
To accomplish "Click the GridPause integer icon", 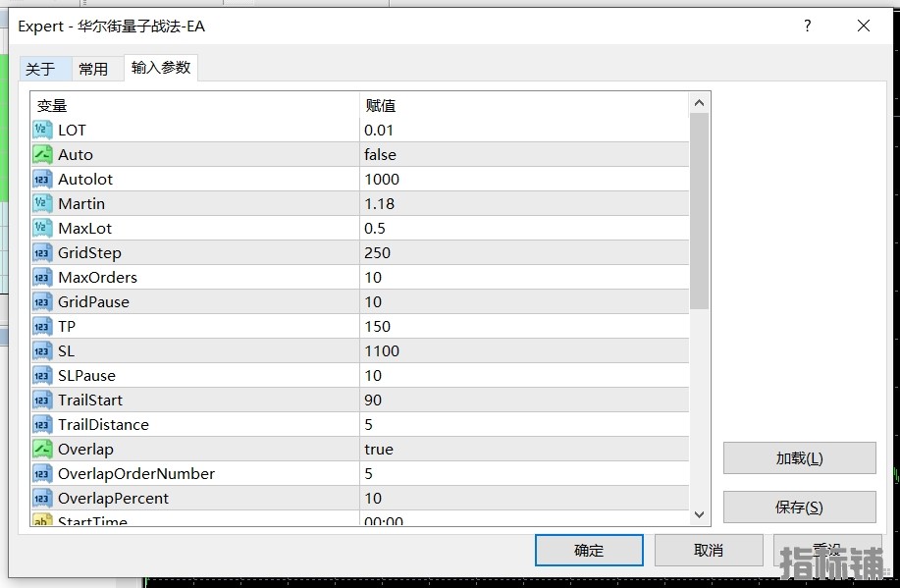I will point(42,302).
